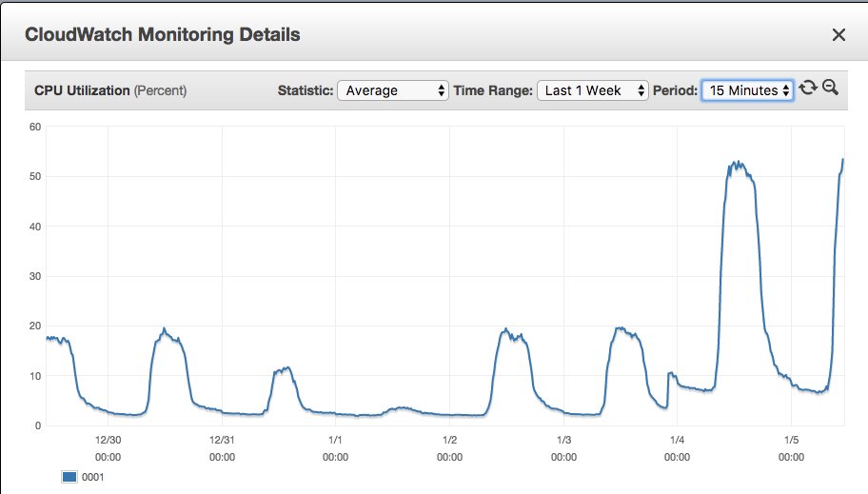Click the Time Range: label

[x=493, y=90]
